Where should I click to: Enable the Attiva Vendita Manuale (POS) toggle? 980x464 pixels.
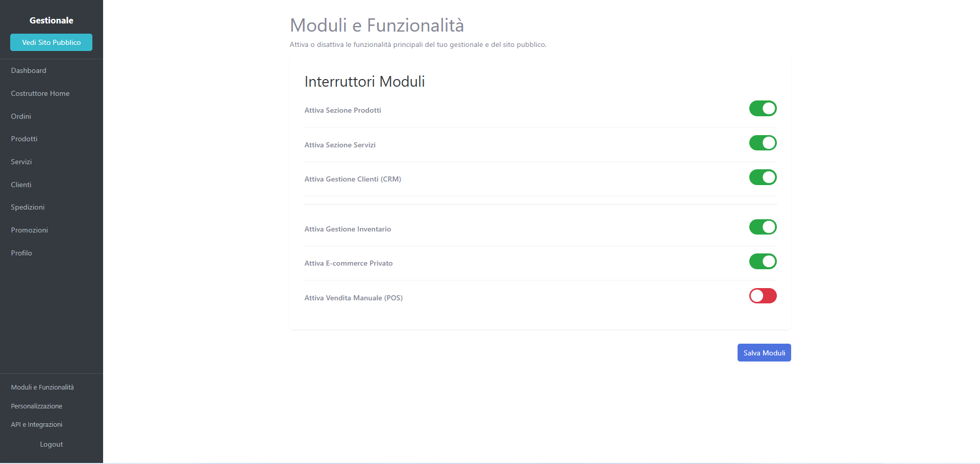pos(763,296)
